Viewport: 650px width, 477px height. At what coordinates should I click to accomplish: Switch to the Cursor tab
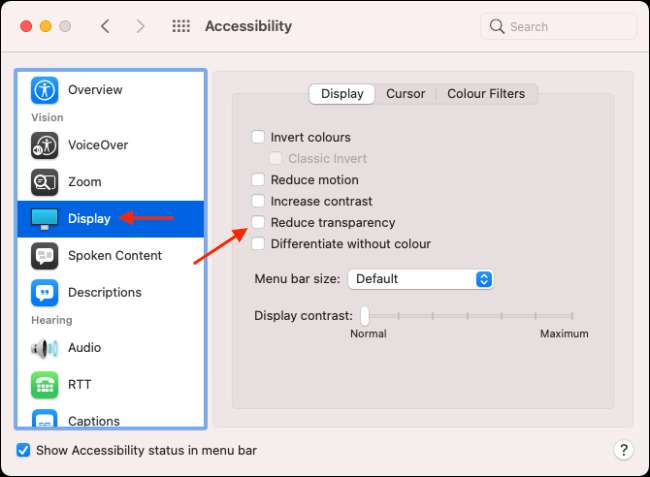tap(405, 94)
